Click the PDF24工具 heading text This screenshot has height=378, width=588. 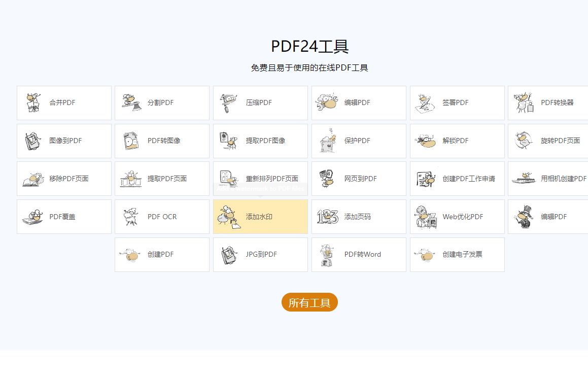(310, 47)
